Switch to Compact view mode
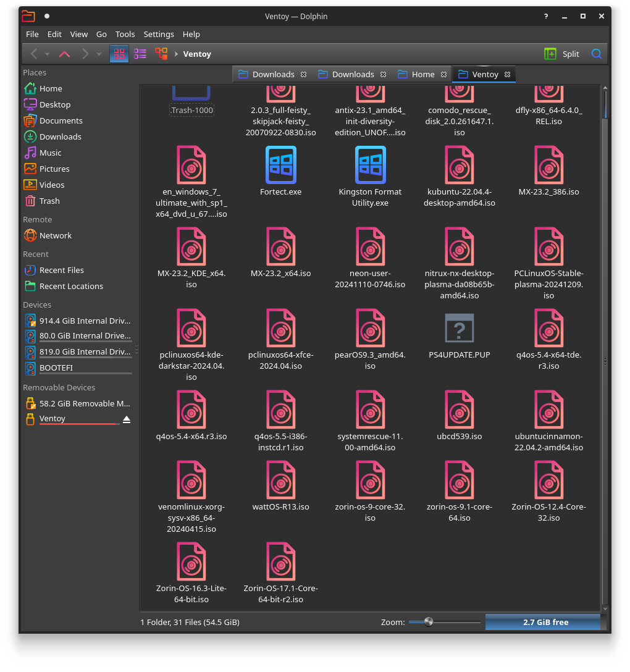 (140, 54)
